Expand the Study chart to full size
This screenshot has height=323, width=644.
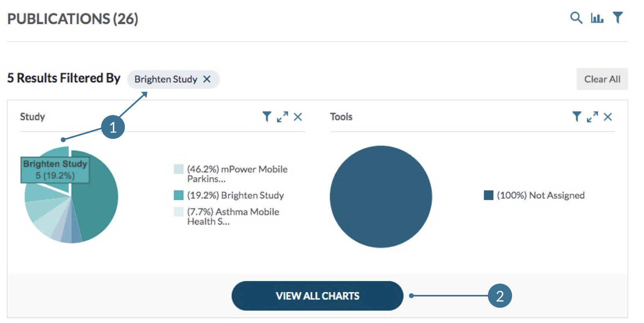point(282,117)
